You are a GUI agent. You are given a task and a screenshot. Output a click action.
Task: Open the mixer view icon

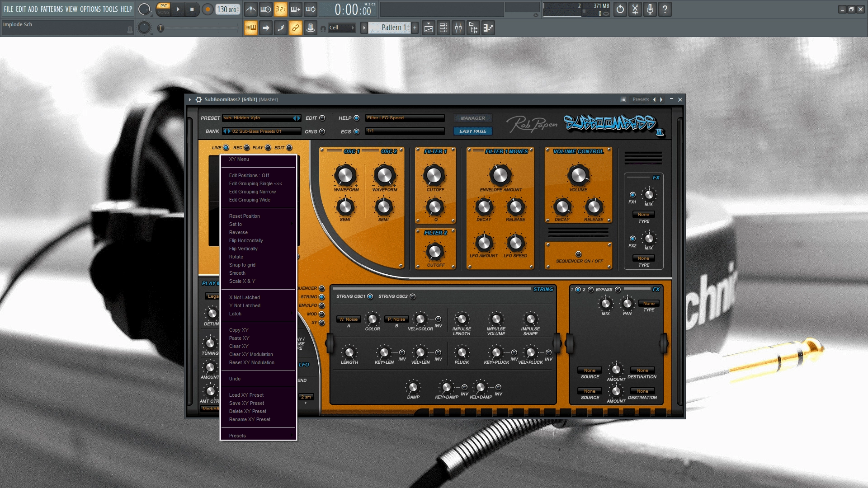pyautogui.click(x=458, y=28)
